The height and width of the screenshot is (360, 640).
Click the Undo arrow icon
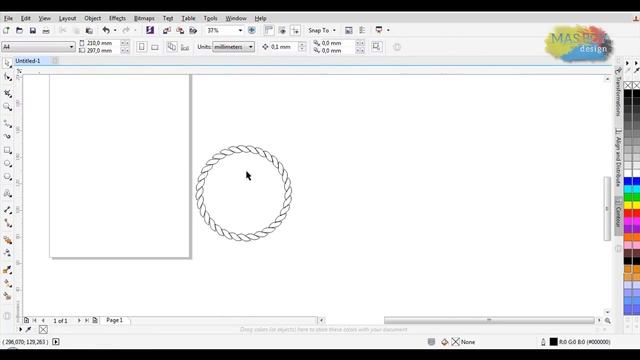point(106,30)
